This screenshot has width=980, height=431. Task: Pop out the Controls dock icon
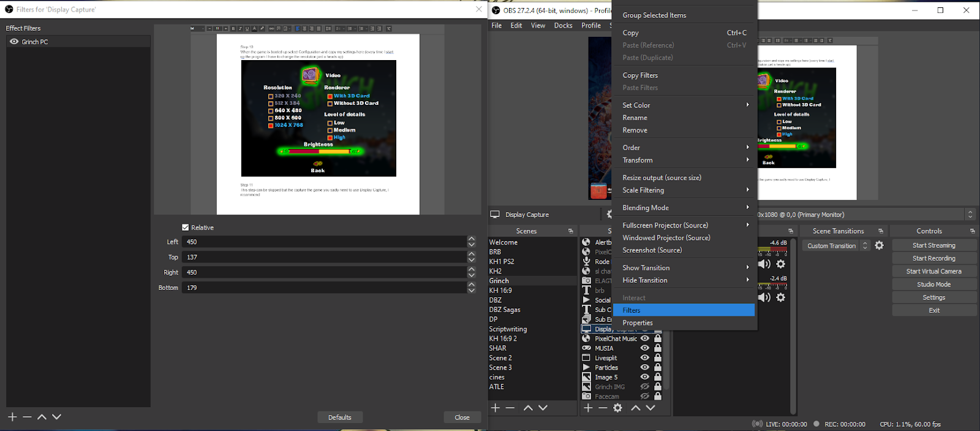972,231
